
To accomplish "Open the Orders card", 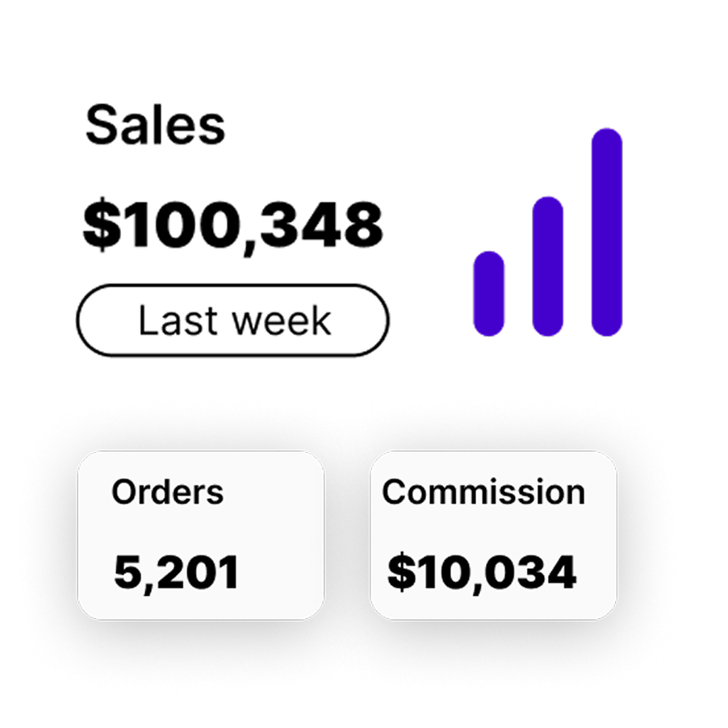I will tap(200, 534).
